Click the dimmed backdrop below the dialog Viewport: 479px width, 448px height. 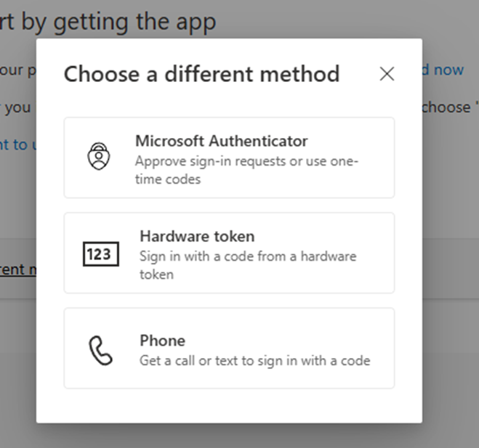240,436
